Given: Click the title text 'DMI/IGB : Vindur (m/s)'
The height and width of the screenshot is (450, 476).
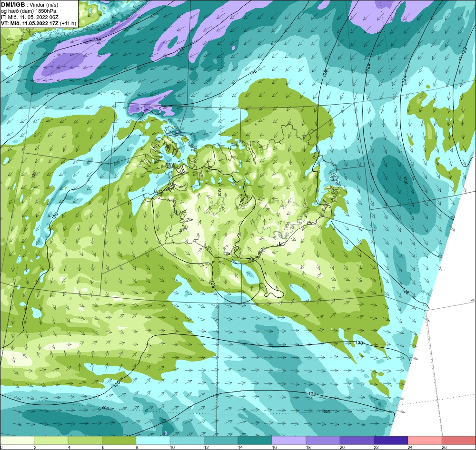Looking at the screenshot, I should pyautogui.click(x=30, y=5).
